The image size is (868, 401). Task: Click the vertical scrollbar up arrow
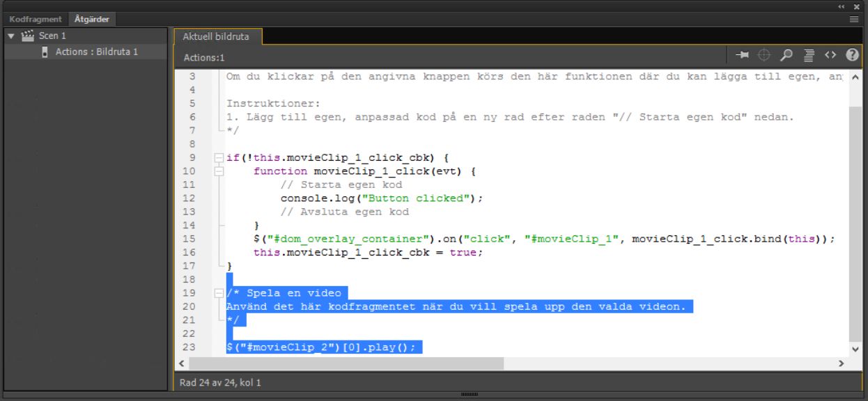(x=855, y=77)
